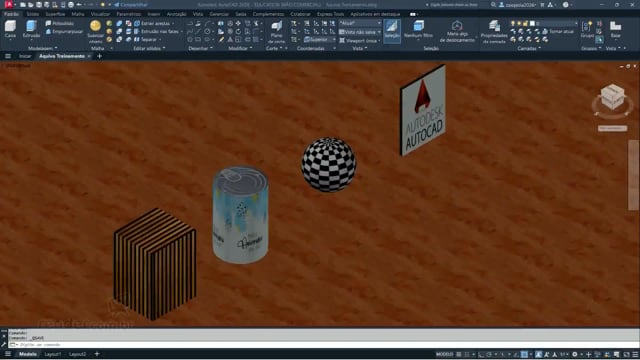Open the Vista não salva dropdown
Screen dimensions: 640x360
coord(360,32)
